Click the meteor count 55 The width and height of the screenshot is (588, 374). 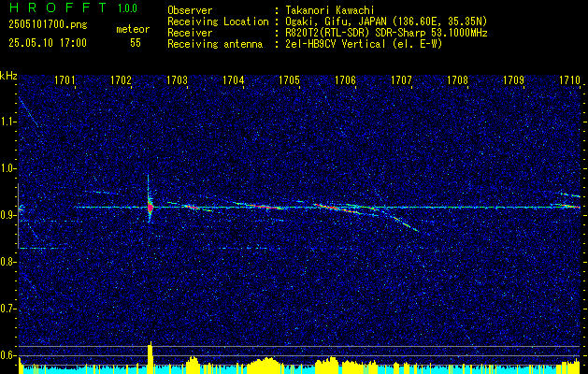(x=136, y=43)
